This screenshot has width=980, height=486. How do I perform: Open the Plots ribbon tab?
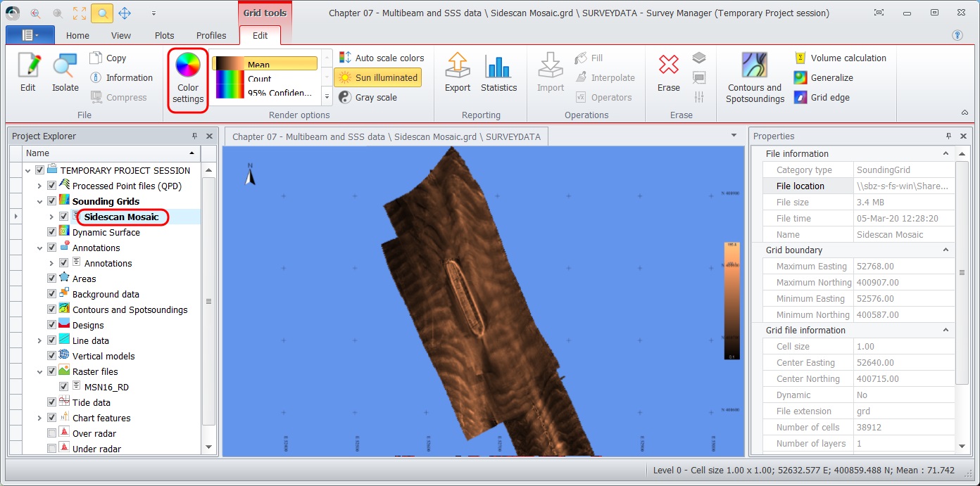click(164, 35)
